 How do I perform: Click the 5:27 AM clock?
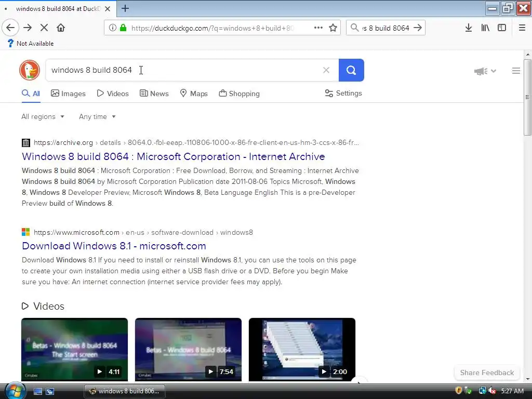click(512, 391)
